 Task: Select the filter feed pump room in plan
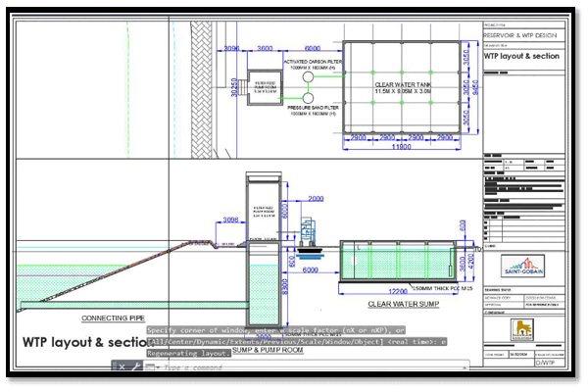[266, 87]
